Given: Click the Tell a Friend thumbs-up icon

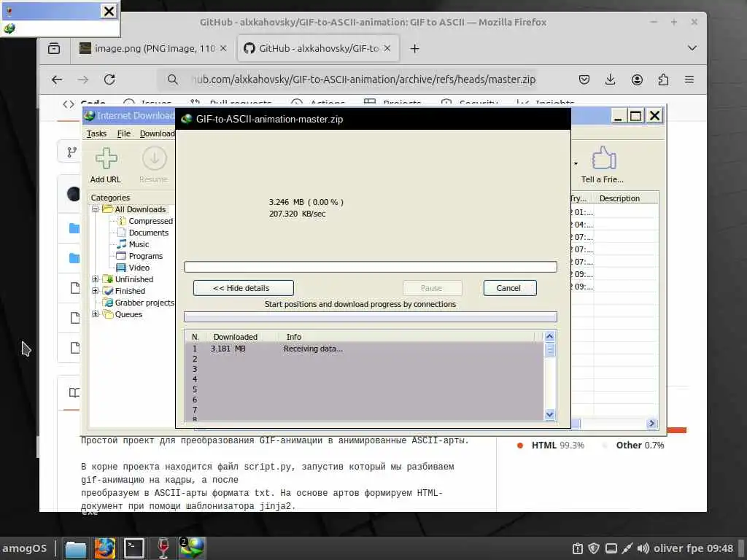Looking at the screenshot, I should click(x=603, y=158).
